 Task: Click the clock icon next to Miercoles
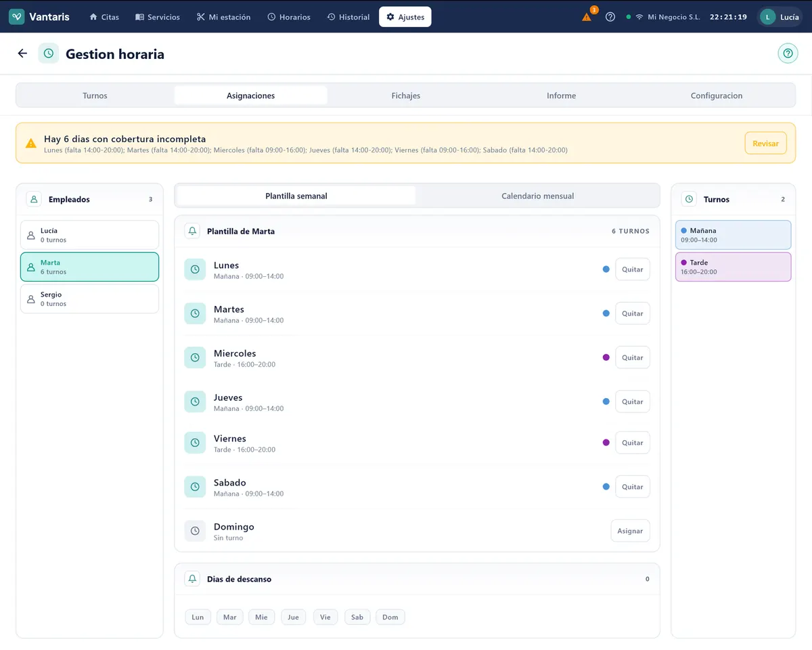pyautogui.click(x=195, y=357)
